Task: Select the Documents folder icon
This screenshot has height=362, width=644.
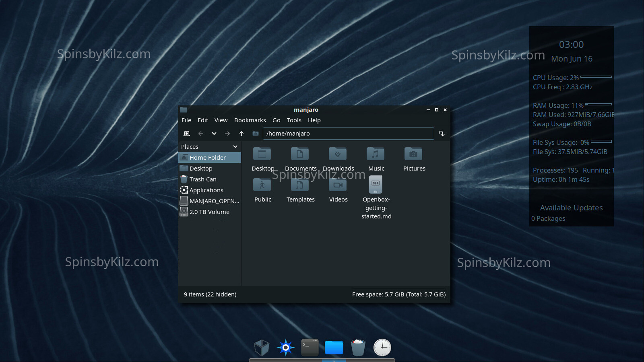Action: pyautogui.click(x=300, y=154)
